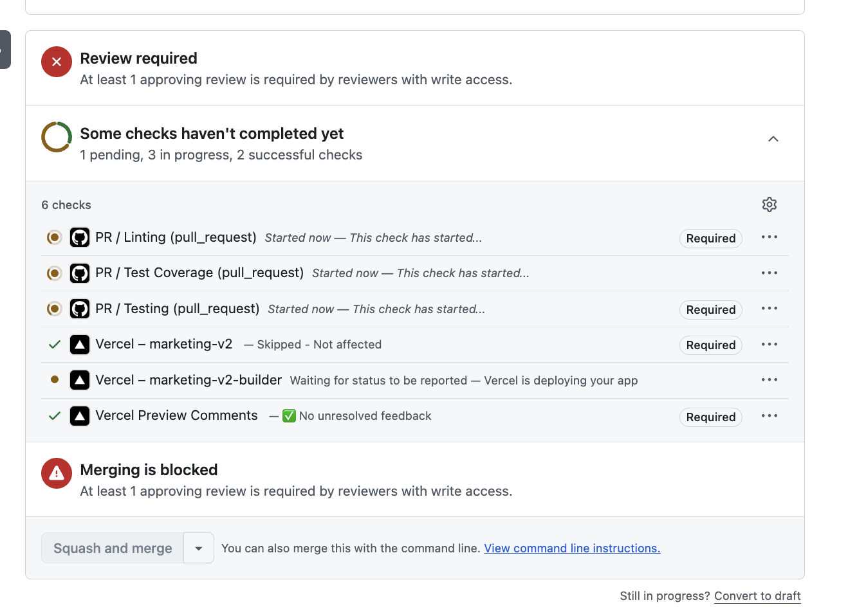Click GitHub logo for PR / Testing check
848x616 pixels.
click(80, 309)
